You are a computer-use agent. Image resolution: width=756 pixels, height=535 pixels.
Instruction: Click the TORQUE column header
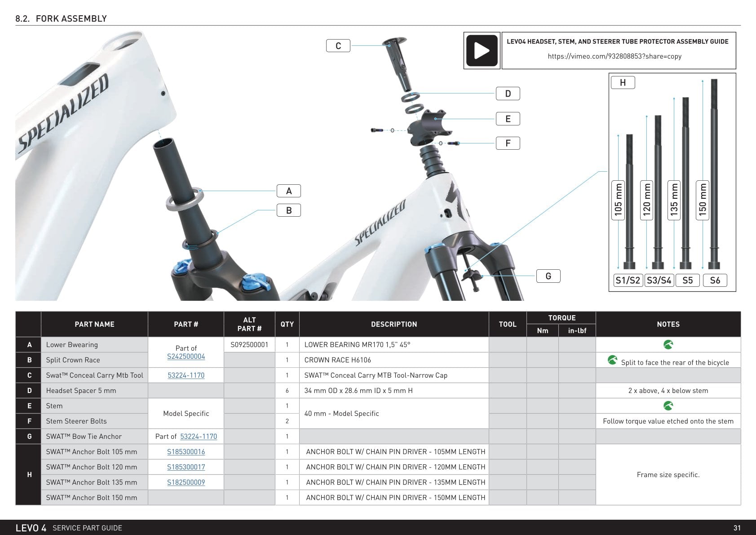pyautogui.click(x=561, y=318)
